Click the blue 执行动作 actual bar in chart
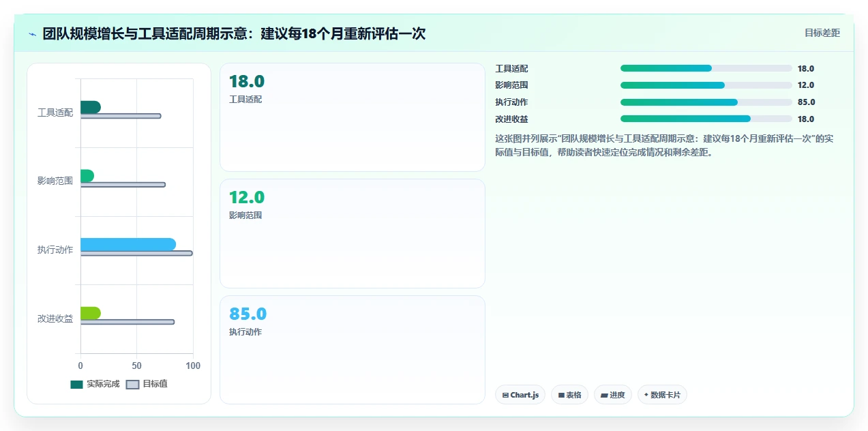This screenshot has width=868, height=431. point(128,244)
